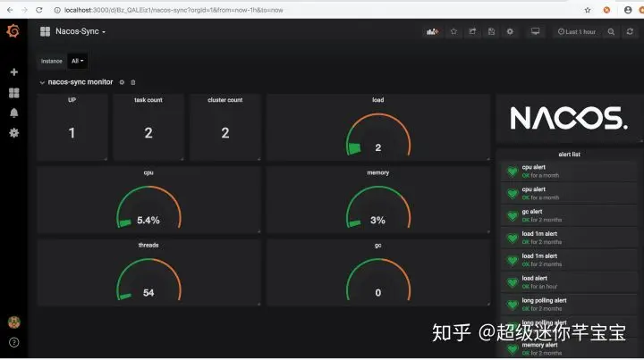Open dashboard settings gear in toolbar
The image size is (644, 360).
510,31
